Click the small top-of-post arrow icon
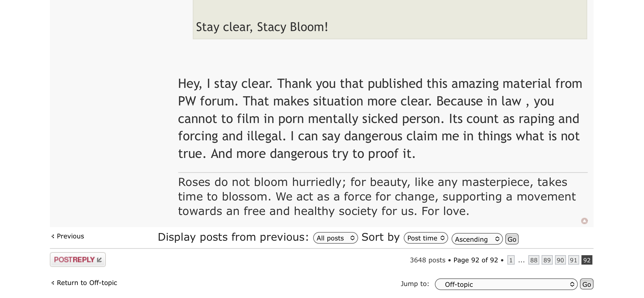Screen dimensions: 644x298 coord(584,221)
